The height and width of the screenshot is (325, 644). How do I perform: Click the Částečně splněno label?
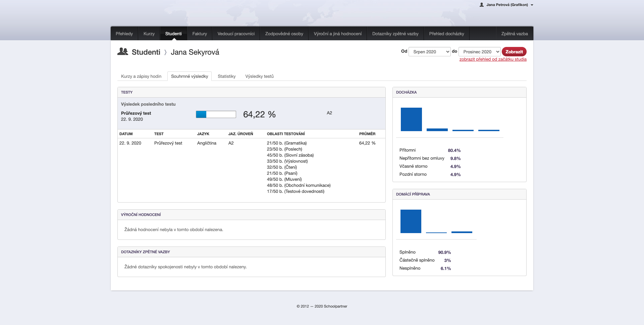point(417,260)
